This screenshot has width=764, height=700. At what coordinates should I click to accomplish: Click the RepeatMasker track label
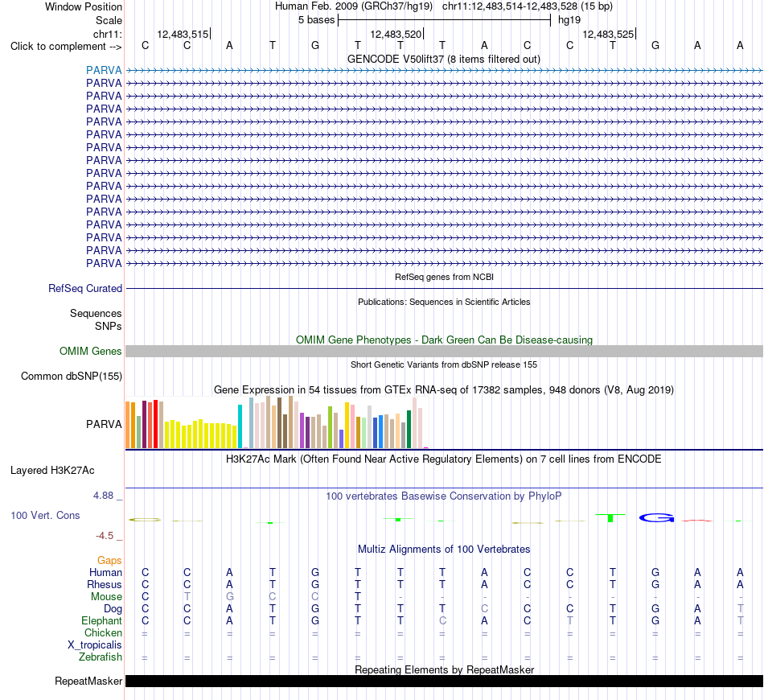pyautogui.click(x=88, y=681)
